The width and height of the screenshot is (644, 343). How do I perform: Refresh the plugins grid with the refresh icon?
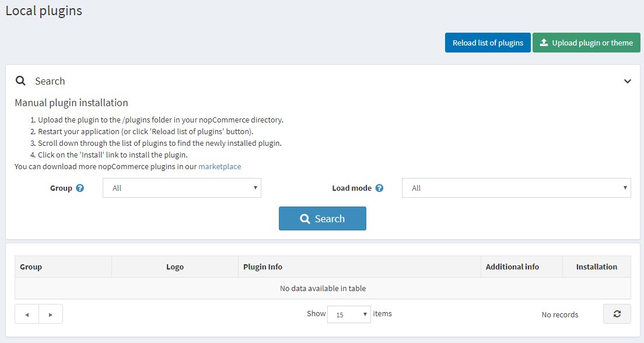[x=617, y=314]
